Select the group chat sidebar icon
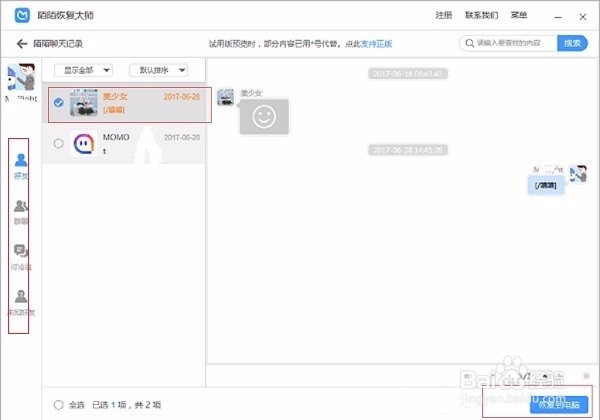 click(x=21, y=206)
